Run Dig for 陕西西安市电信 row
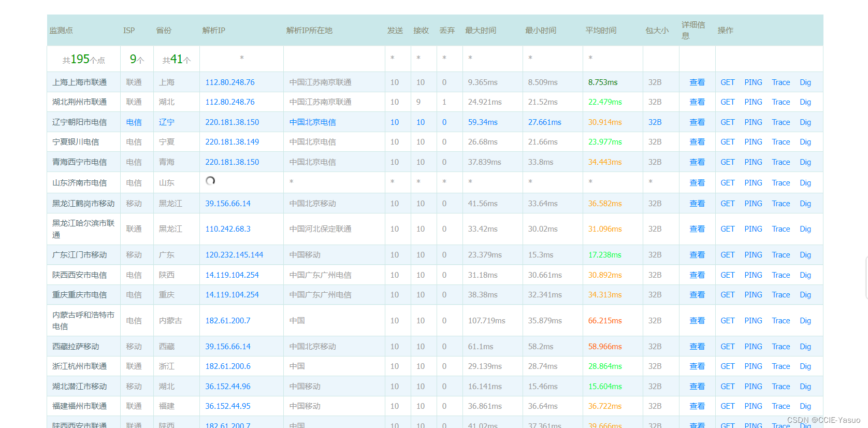Screen dimensions: 868x428 pyautogui.click(x=805, y=275)
